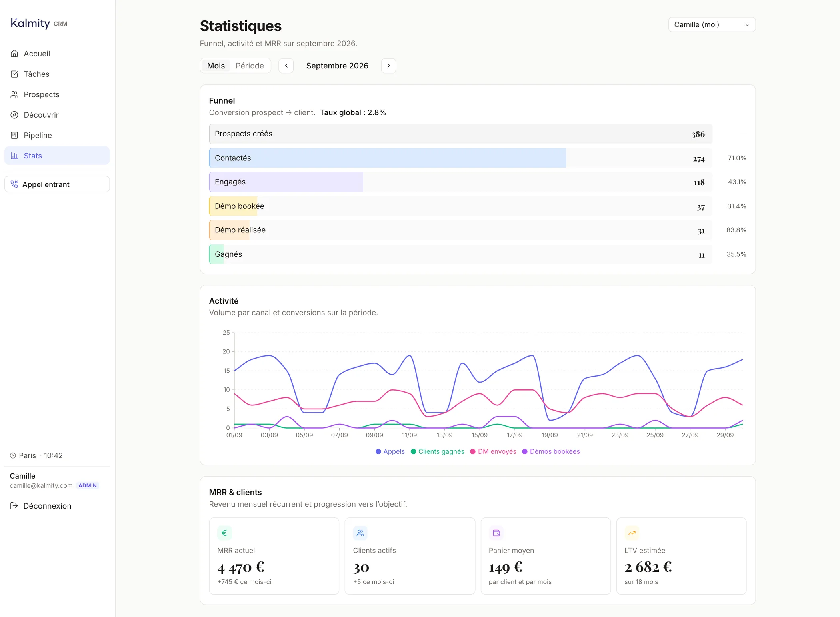Open Prospects from the sidebar

point(57,94)
